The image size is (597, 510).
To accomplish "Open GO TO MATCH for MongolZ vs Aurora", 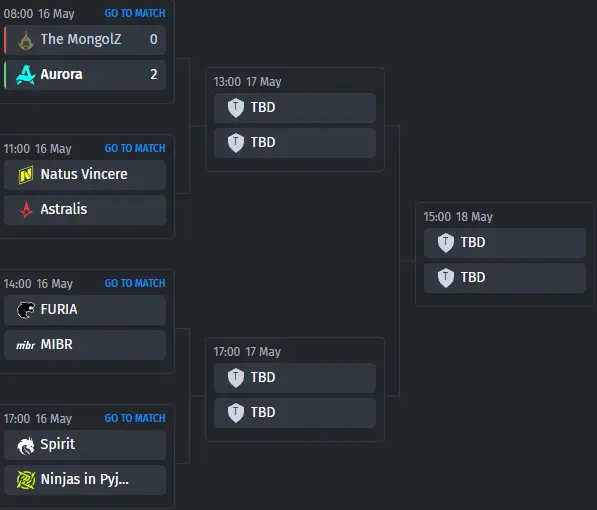I will click(x=135, y=13).
